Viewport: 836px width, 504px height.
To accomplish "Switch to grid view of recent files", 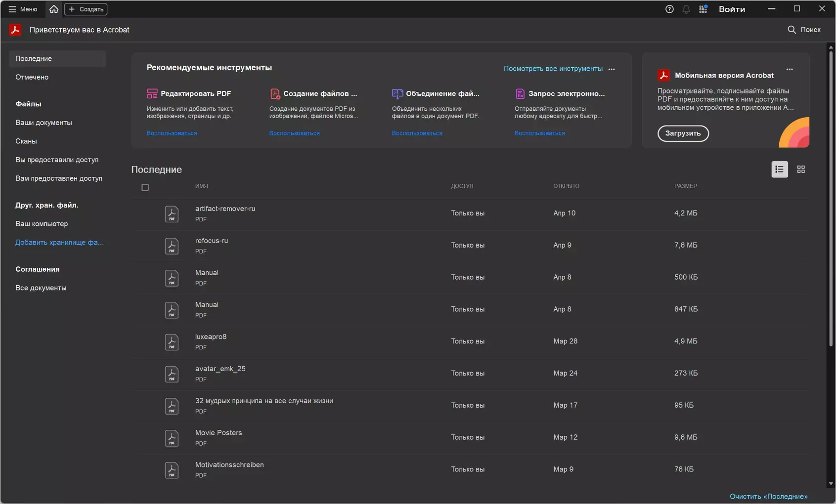I will coord(801,169).
